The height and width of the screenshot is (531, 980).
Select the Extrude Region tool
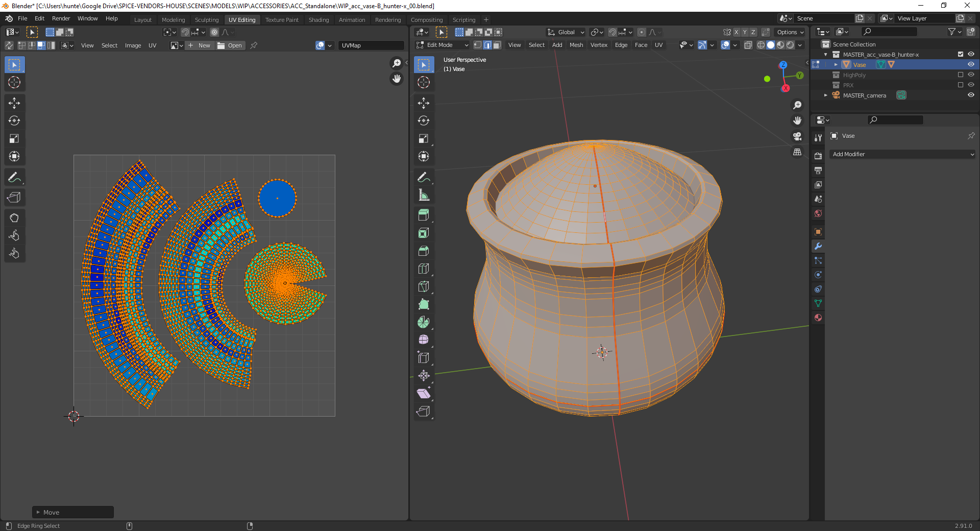[423, 215]
